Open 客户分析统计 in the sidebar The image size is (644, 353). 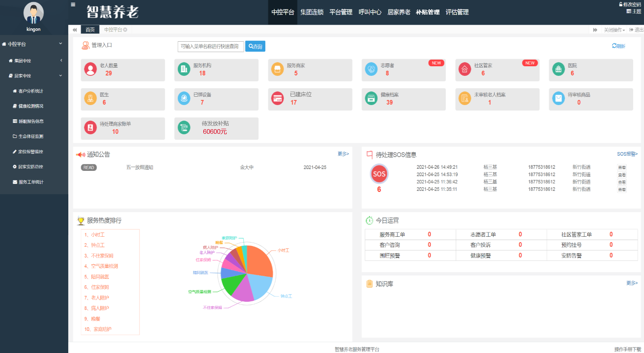(30, 91)
